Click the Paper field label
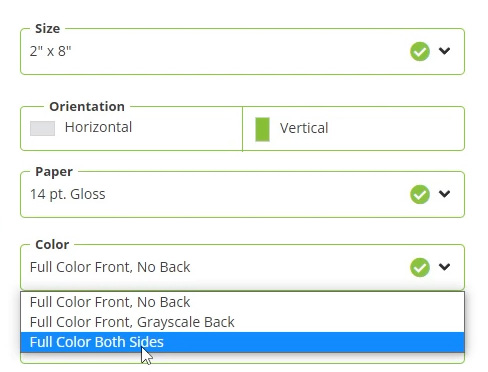The width and height of the screenshot is (488, 372). pyautogui.click(x=54, y=172)
